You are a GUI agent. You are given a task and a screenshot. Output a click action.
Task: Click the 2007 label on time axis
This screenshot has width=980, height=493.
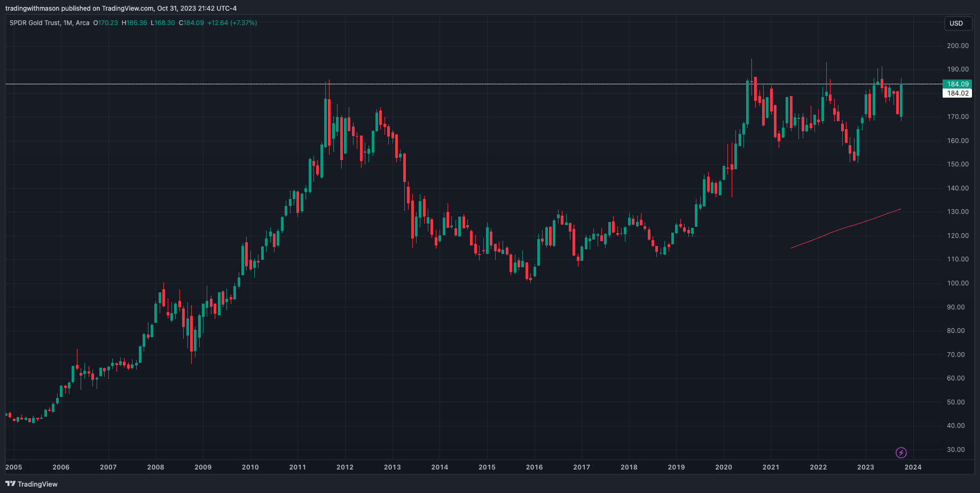tap(108, 467)
